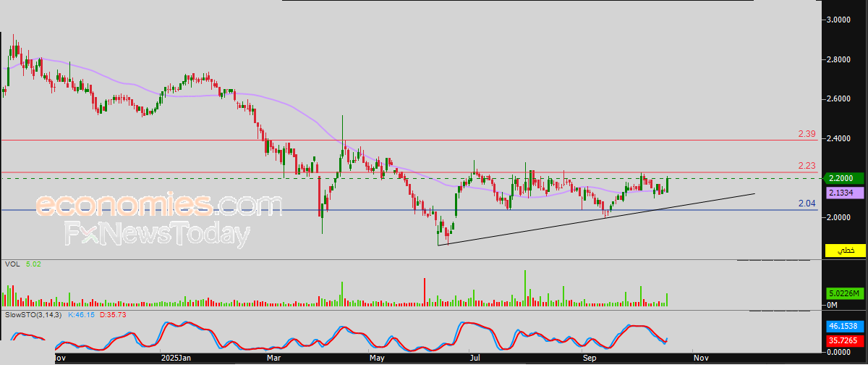Viewport: 868px width, 365px height.
Task: Open the SlowSTO(3,14,3) indicator title
Action: pyautogui.click(x=33, y=315)
